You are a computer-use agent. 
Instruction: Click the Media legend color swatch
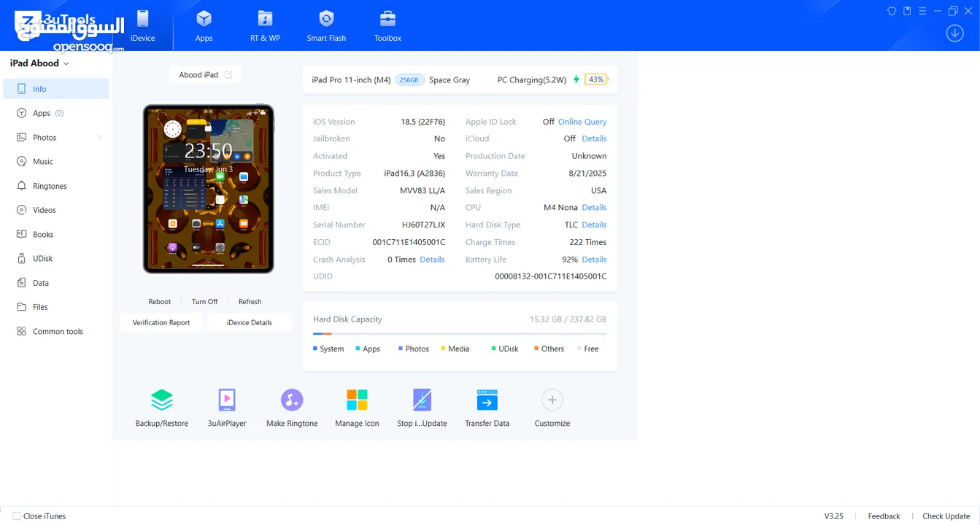(x=443, y=349)
